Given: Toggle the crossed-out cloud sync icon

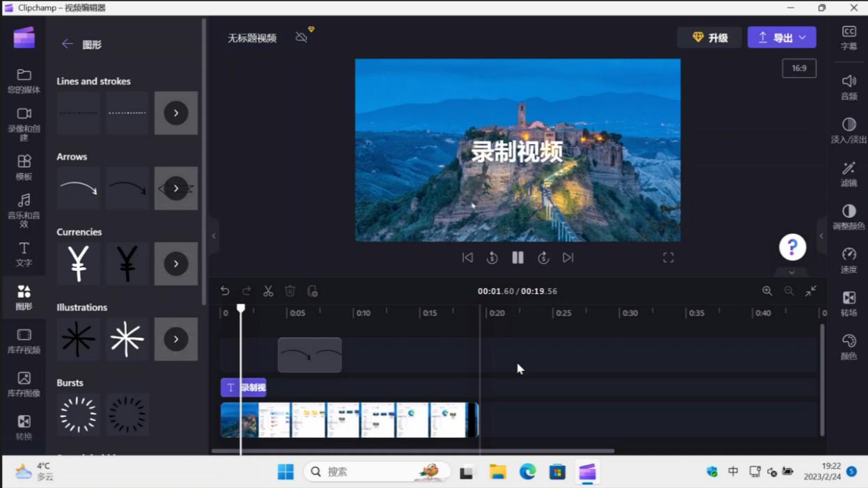Looking at the screenshot, I should point(302,37).
